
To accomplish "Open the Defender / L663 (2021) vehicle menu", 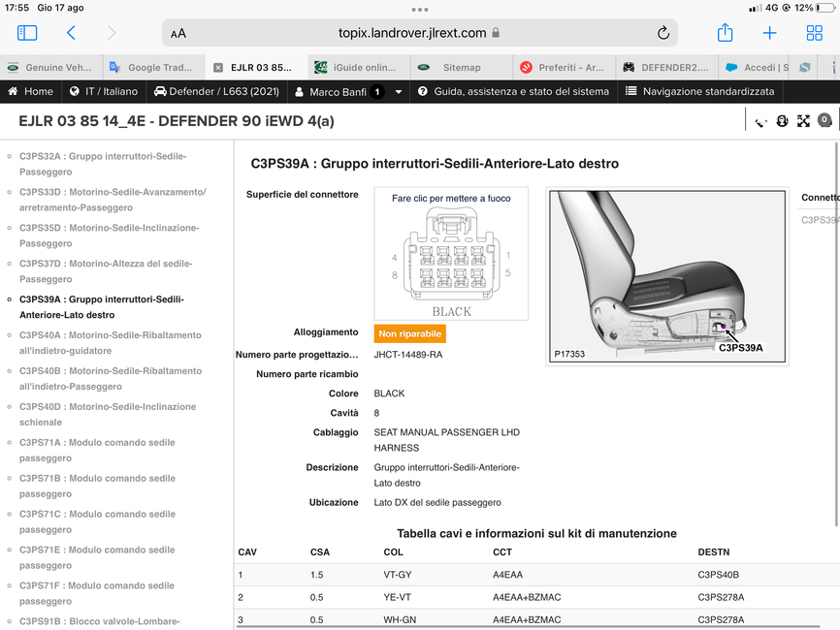I will (x=216, y=91).
